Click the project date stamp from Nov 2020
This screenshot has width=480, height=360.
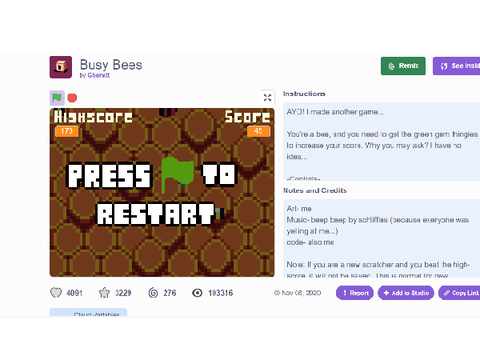pos(297,293)
